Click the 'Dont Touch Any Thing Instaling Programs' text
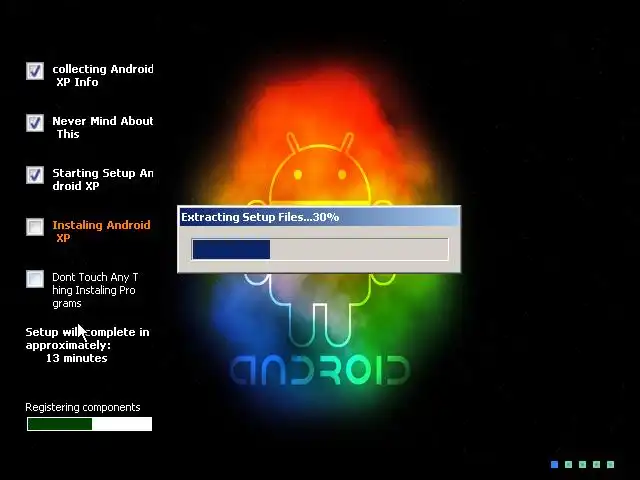Screen dimensions: 640x480 (x=95, y=290)
